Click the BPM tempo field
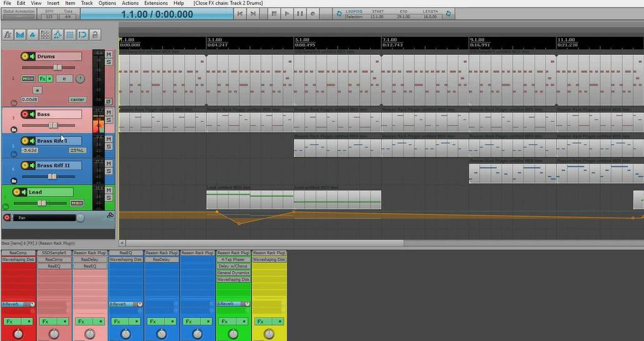 pos(49,17)
